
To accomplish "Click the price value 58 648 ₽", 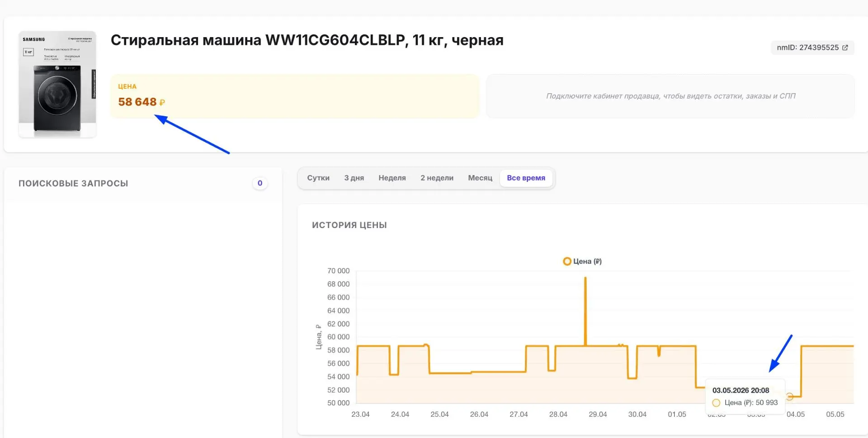I will (142, 102).
